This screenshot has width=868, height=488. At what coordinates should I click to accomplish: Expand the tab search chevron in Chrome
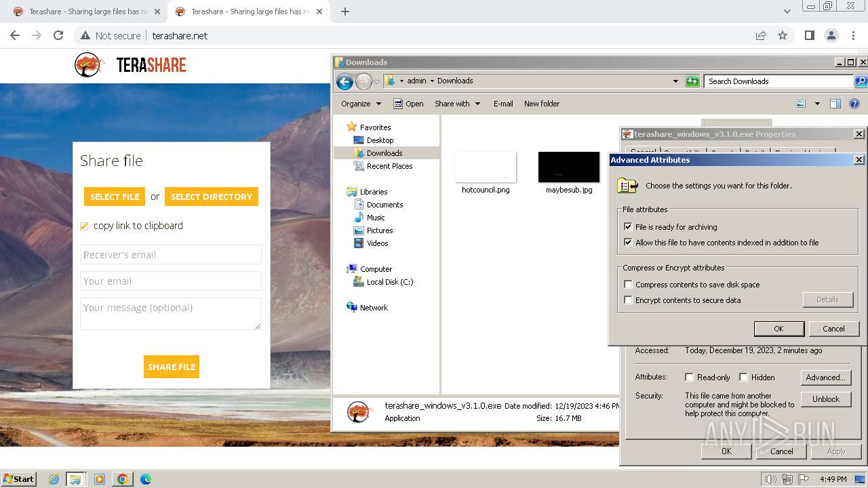point(787,12)
